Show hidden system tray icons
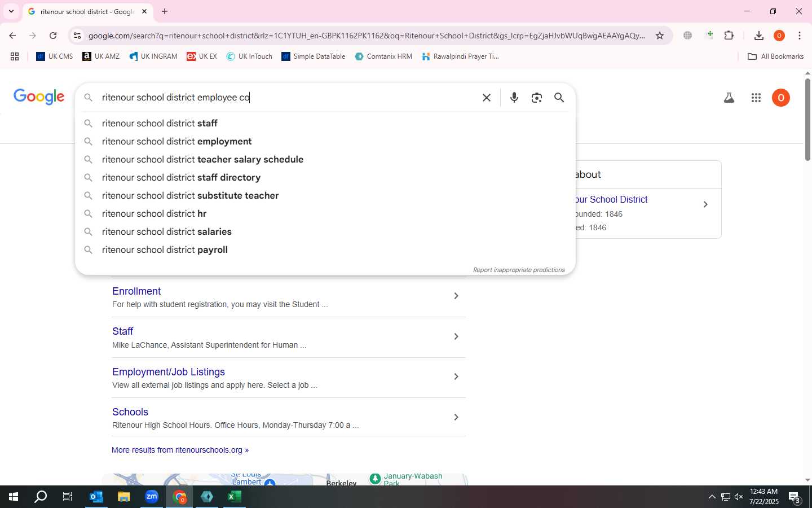The width and height of the screenshot is (812, 508). (x=712, y=497)
